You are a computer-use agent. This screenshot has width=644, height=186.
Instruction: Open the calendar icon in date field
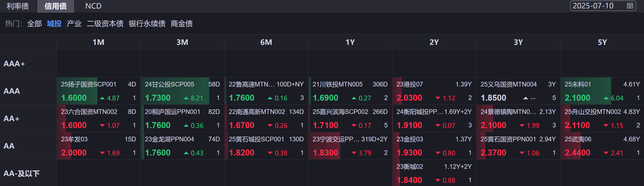pos(630,6)
